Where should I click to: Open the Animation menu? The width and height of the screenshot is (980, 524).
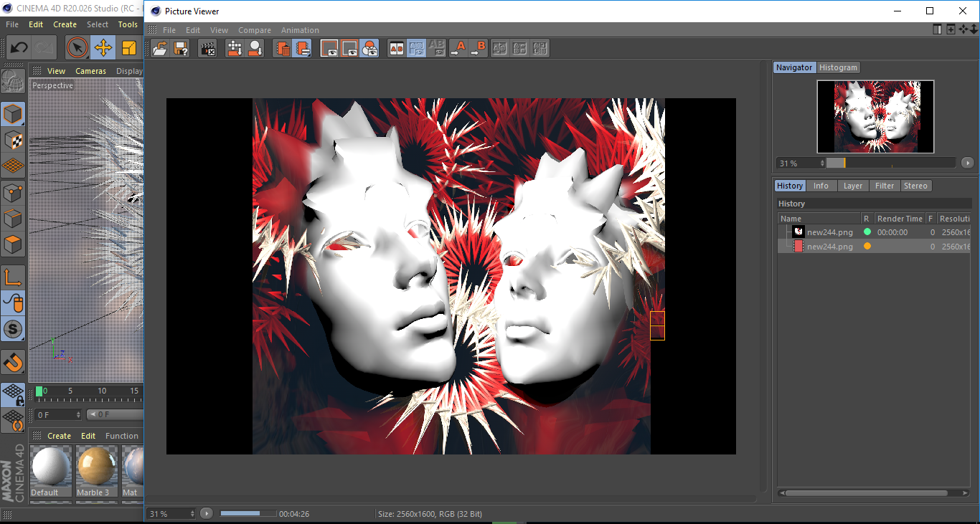pos(300,30)
